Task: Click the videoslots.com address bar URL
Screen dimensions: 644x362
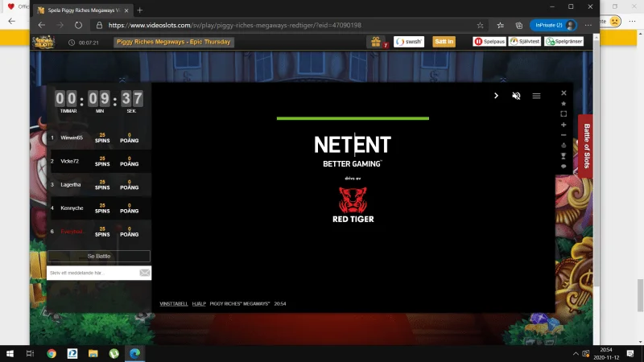Action: [235, 25]
